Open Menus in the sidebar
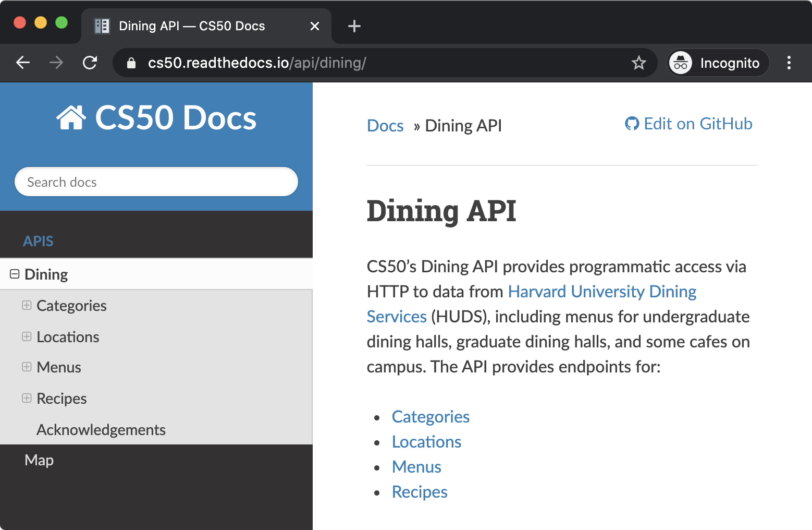The height and width of the screenshot is (530, 812). (x=59, y=367)
